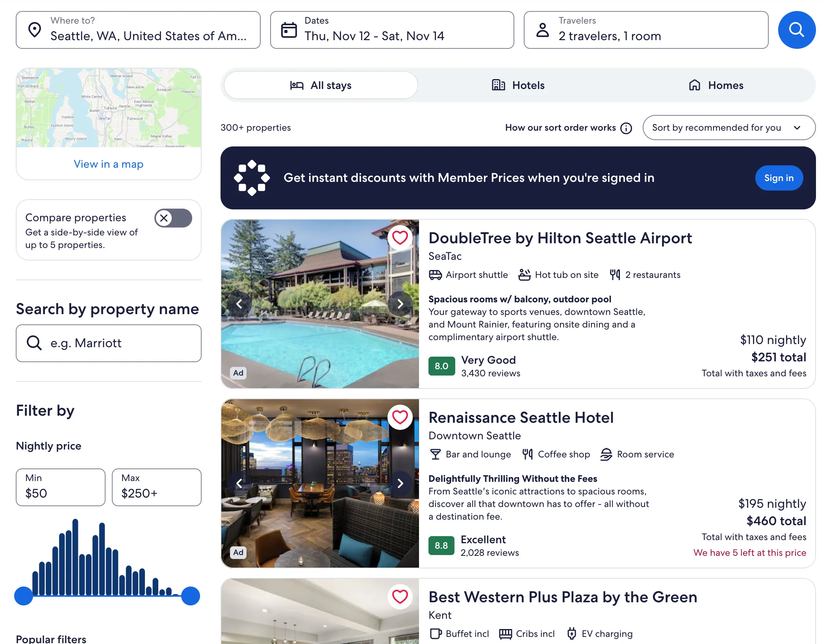Show previous photo of DoubleTree hotel
The height and width of the screenshot is (644, 827).
[239, 303]
